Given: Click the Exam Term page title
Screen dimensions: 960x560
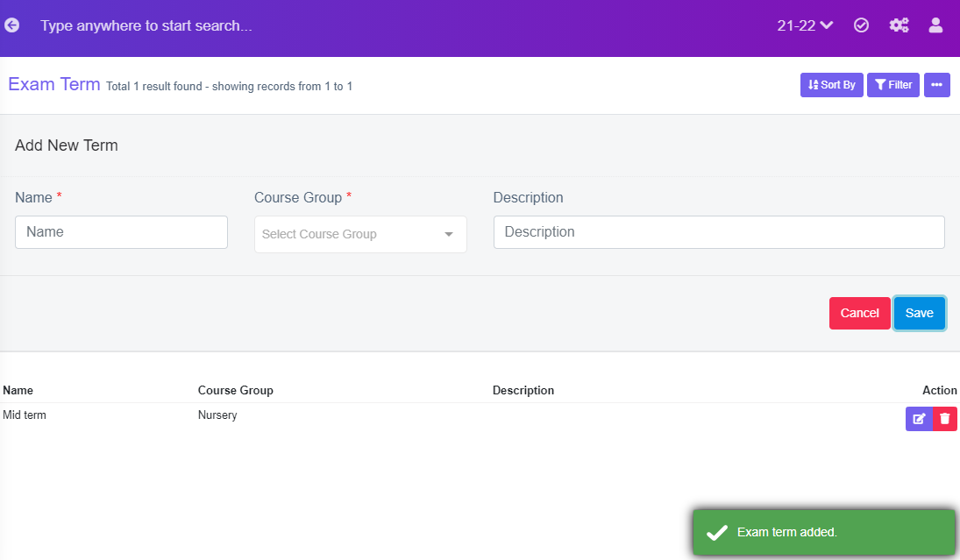Looking at the screenshot, I should click(x=53, y=84).
